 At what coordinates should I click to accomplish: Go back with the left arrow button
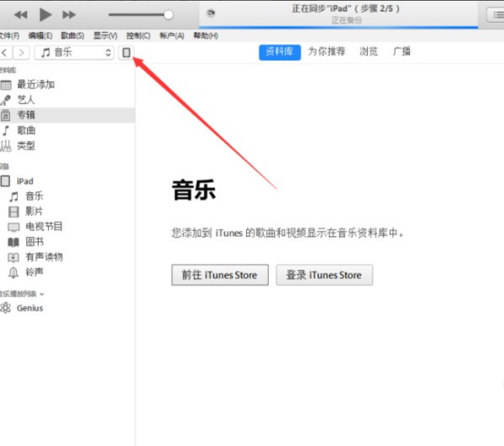pyautogui.click(x=6, y=52)
